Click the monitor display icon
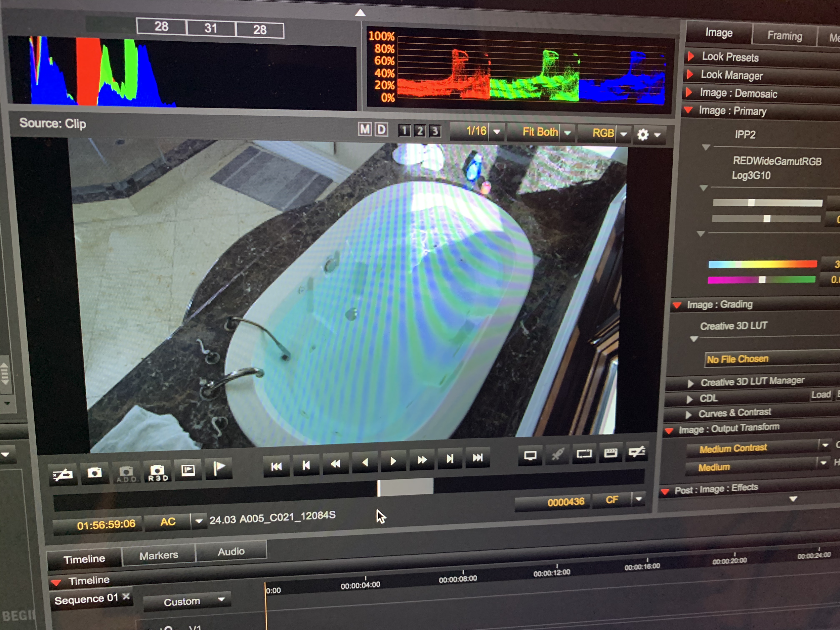This screenshot has width=840, height=630. pos(530,455)
